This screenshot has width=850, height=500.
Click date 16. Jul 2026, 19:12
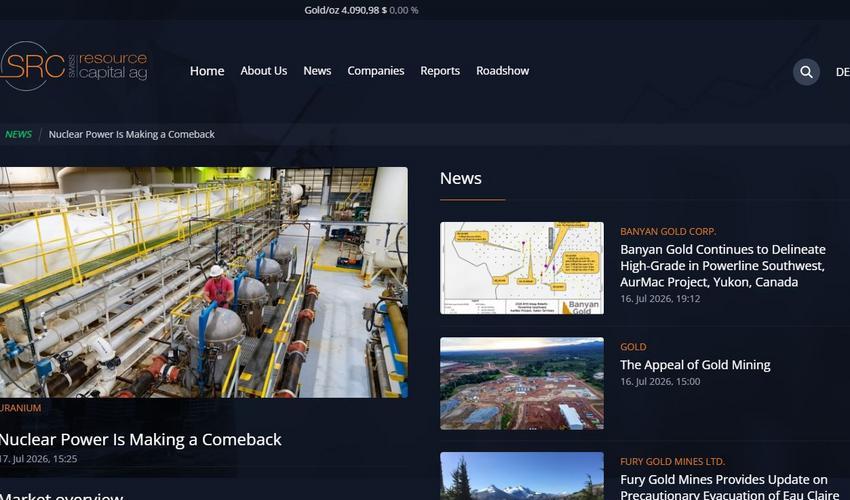pyautogui.click(x=660, y=299)
